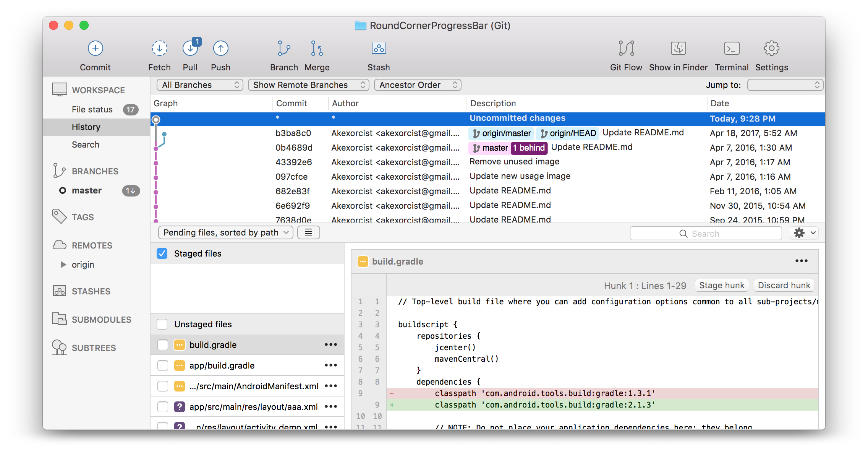Stage hunk 1 of build.gradle
Screen dimensions: 868x450
pos(721,285)
